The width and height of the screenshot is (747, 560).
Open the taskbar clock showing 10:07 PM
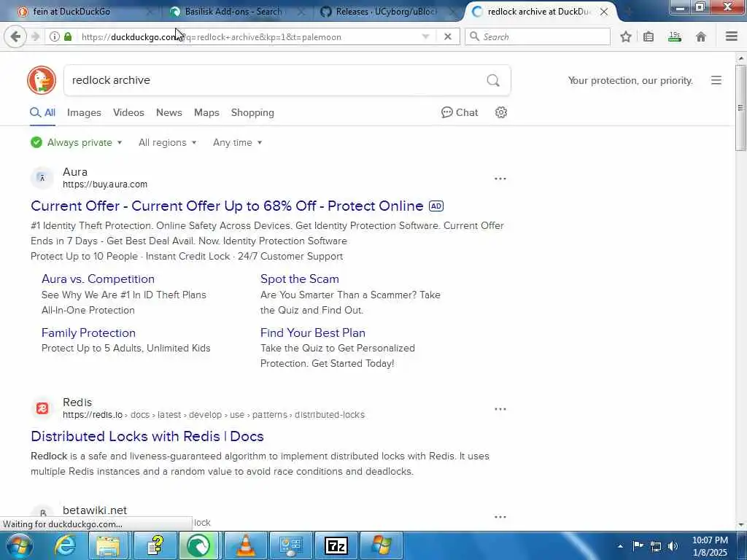pos(710,546)
